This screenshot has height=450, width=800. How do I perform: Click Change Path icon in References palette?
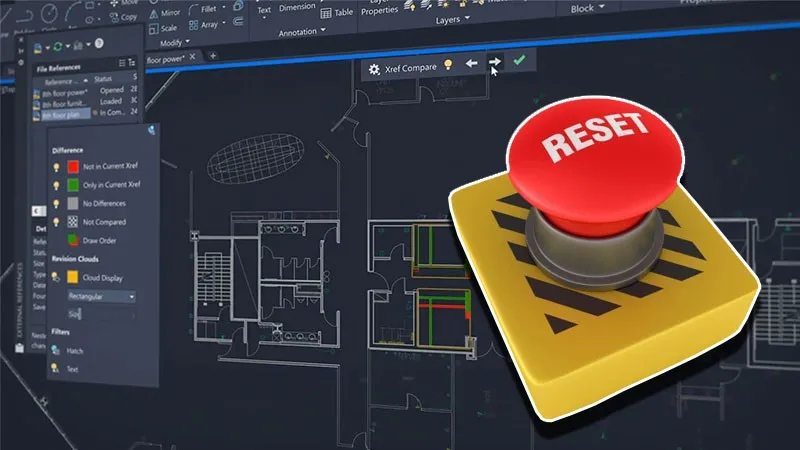click(78, 46)
